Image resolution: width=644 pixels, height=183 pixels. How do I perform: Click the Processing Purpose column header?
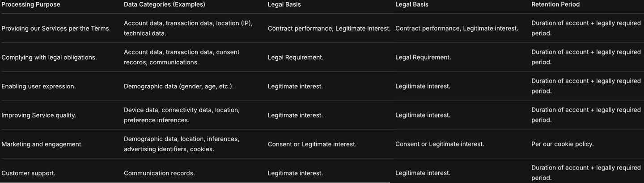point(31,4)
